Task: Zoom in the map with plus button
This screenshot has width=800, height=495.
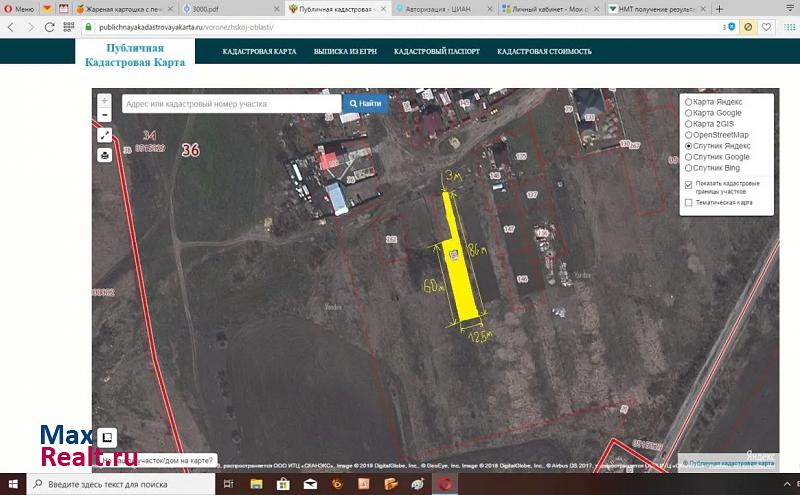Action: tap(104, 101)
